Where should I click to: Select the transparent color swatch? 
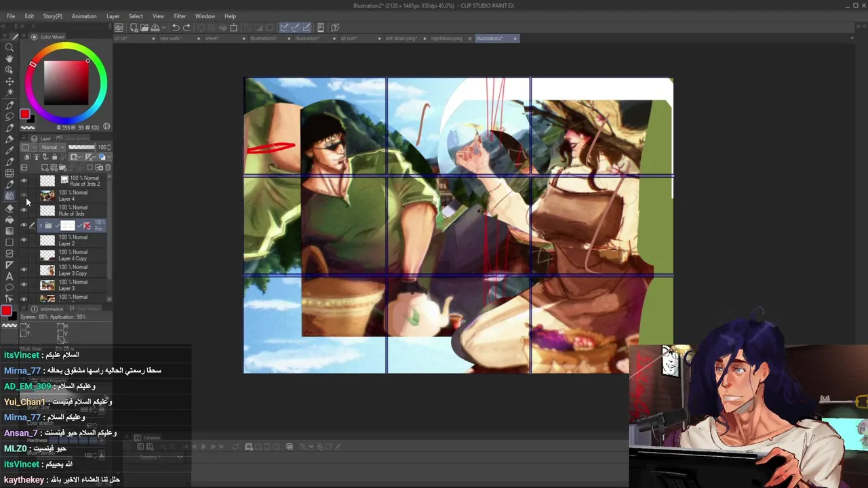click(27, 127)
